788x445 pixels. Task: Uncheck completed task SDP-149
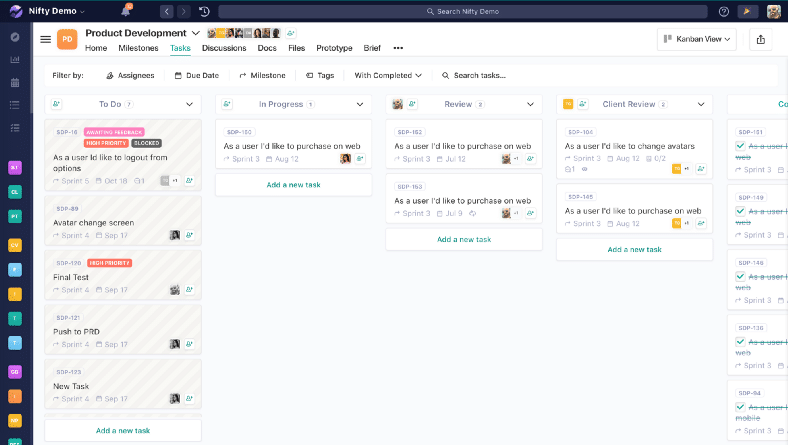(740, 211)
